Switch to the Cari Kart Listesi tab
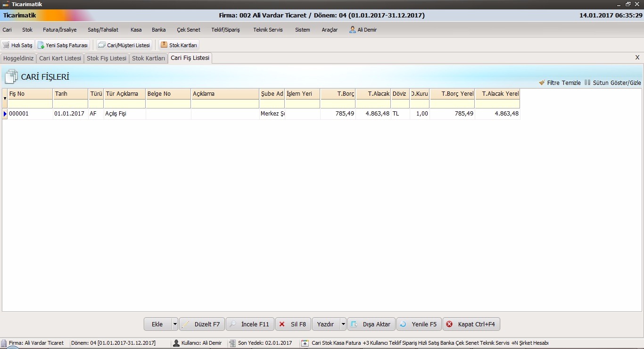 [x=60, y=58]
